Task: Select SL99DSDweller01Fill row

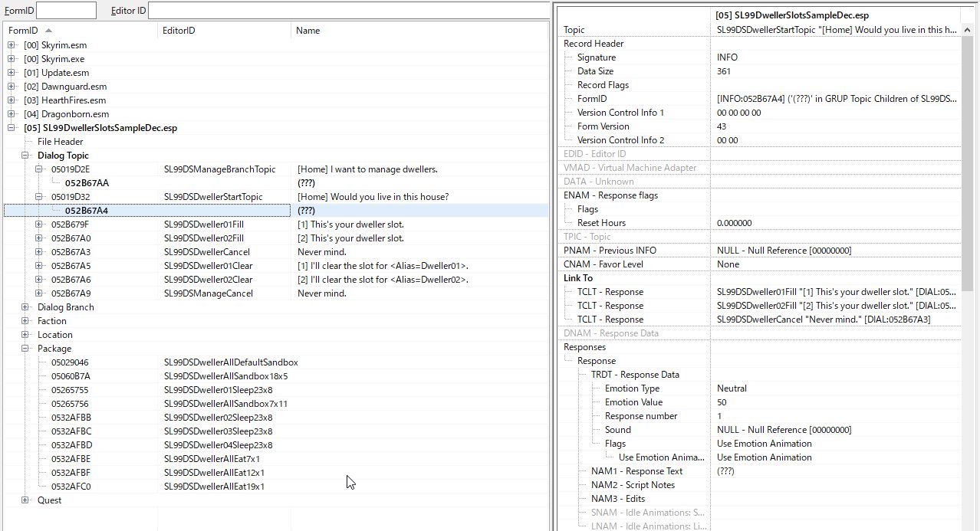Action: pos(276,225)
